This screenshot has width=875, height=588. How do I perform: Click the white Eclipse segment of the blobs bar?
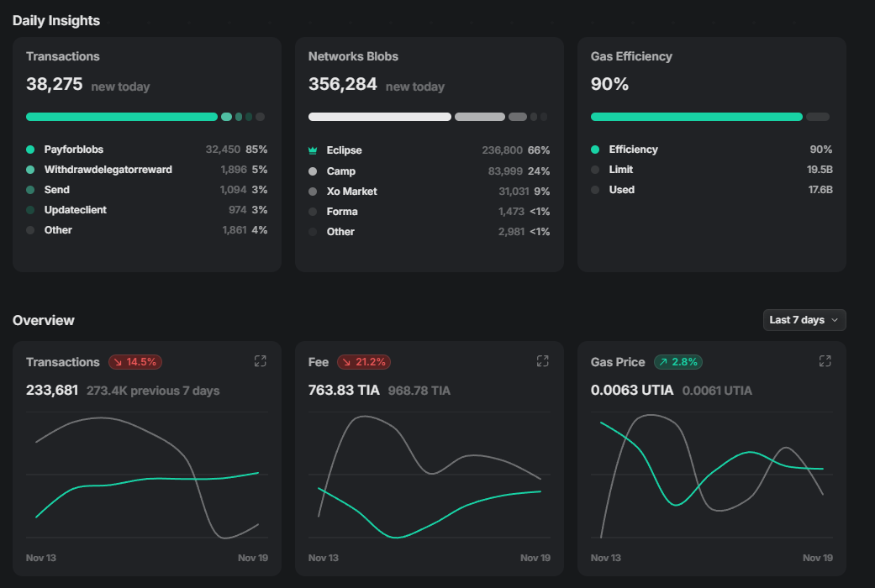point(379,117)
